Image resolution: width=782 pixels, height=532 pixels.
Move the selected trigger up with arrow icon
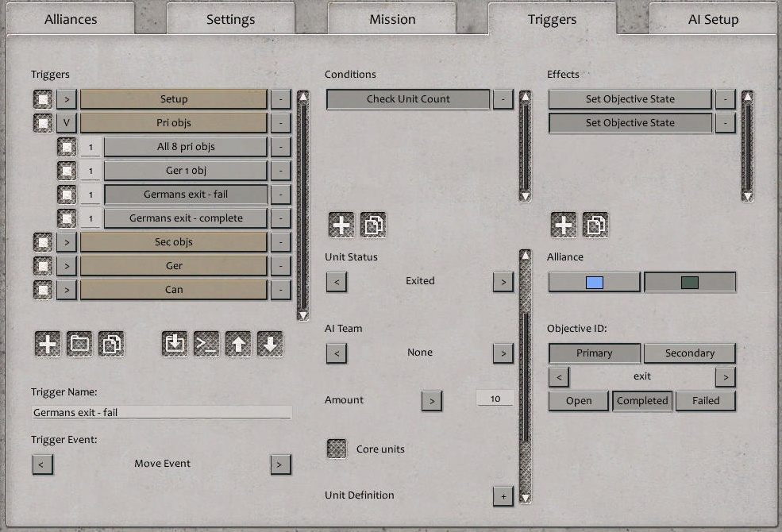237,344
